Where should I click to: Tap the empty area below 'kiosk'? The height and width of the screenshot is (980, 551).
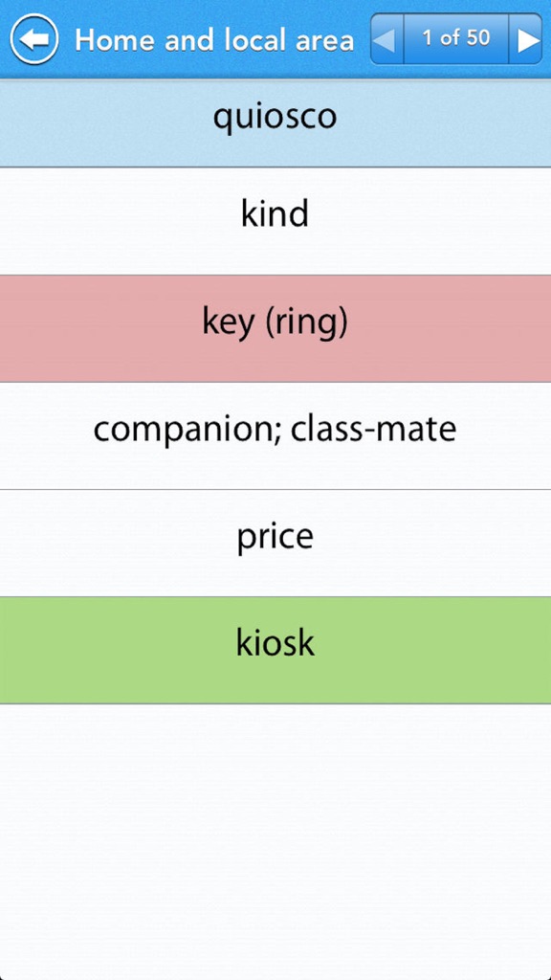275,842
